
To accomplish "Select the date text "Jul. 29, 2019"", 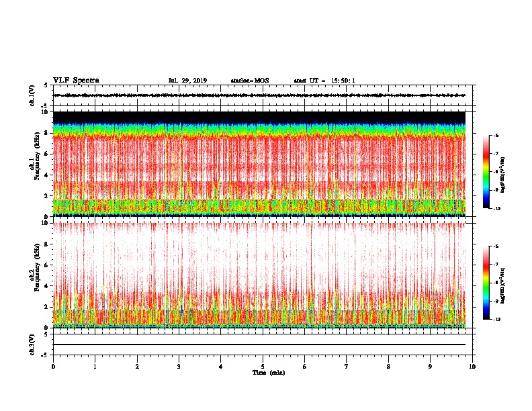I will (187, 81).
